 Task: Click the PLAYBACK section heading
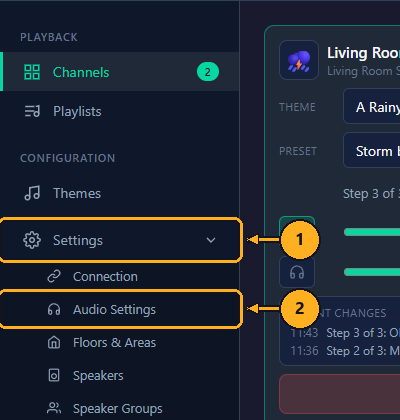click(x=49, y=37)
